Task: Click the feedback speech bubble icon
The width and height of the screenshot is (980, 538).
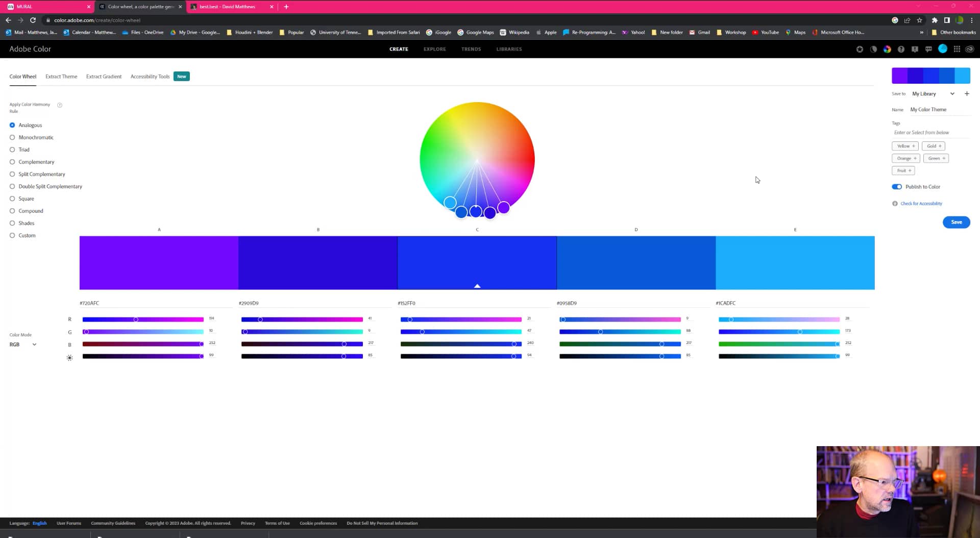Action: tap(928, 49)
